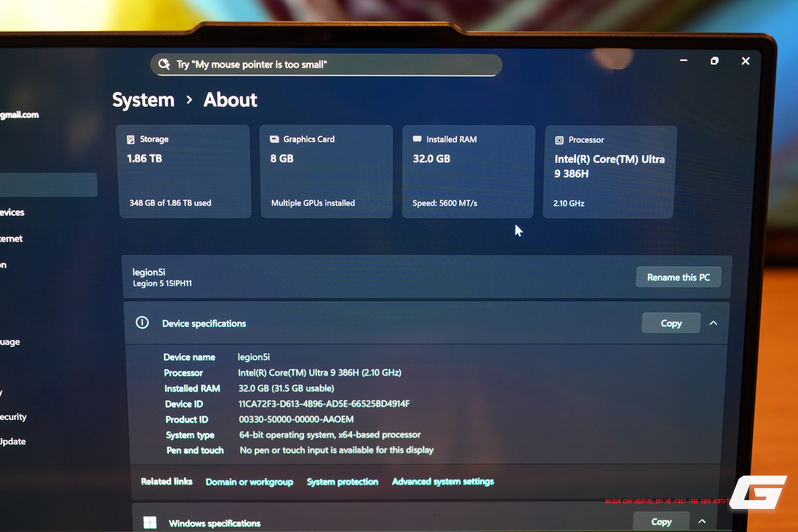Image resolution: width=798 pixels, height=532 pixels.
Task: Minimize the Settings window
Action: [684, 60]
